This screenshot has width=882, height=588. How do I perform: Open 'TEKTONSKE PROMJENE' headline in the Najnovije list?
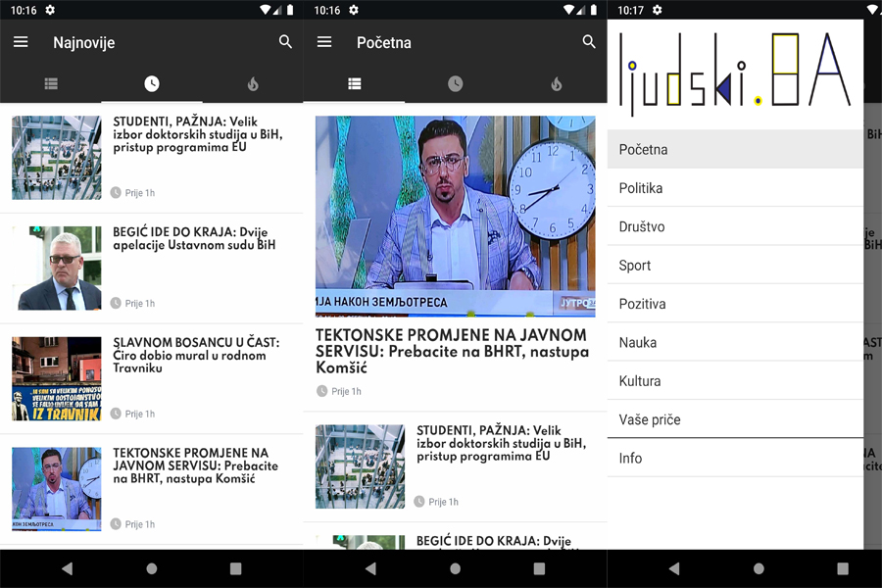point(195,465)
